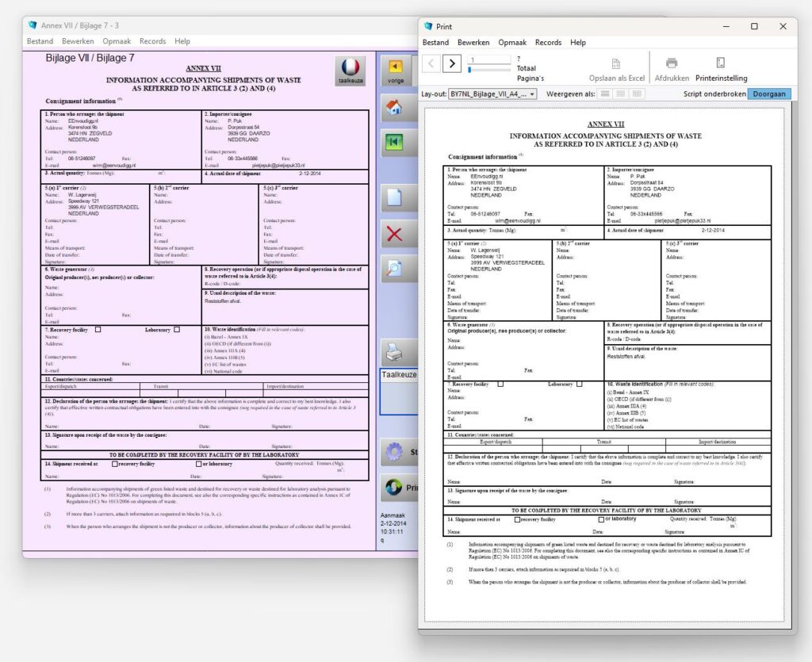Open Printerinstelling in the Print toolbar
This screenshot has width=812, height=662.
click(721, 70)
